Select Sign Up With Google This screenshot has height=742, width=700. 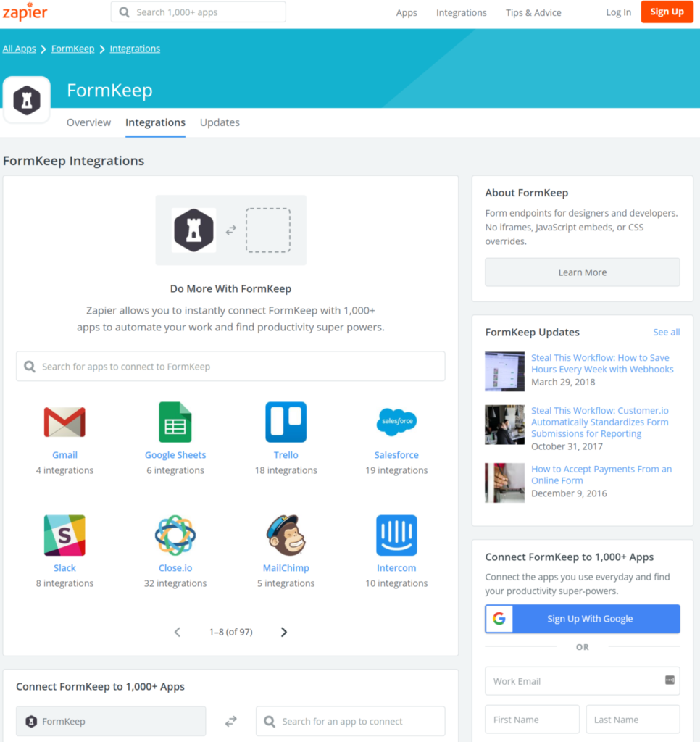click(582, 618)
